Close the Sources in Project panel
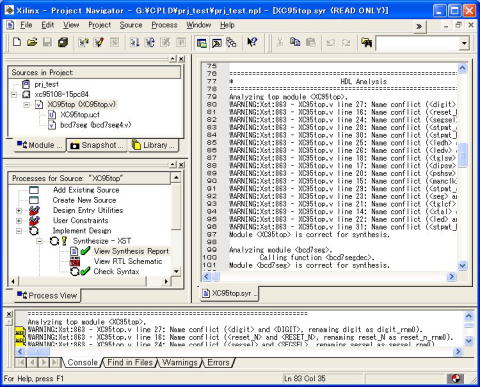 tap(181, 59)
